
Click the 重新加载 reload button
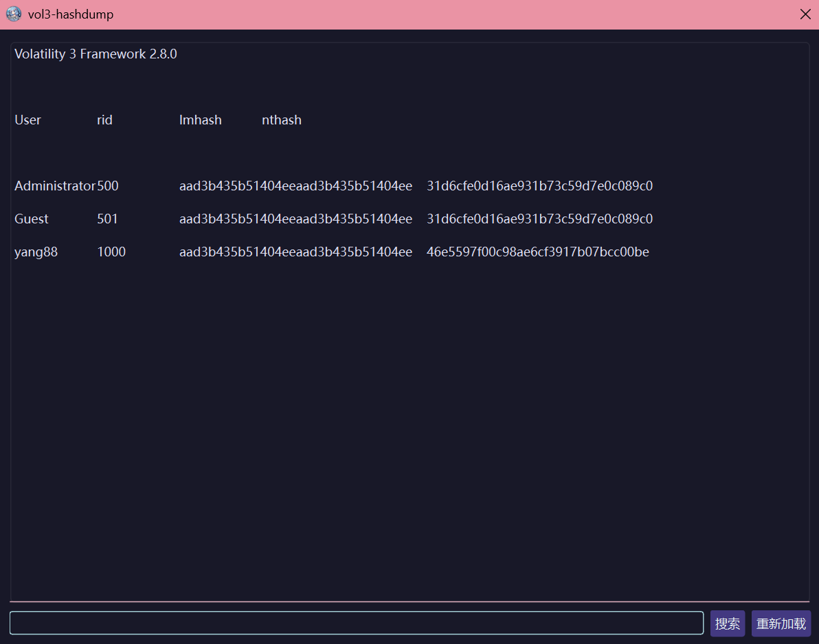(x=781, y=623)
